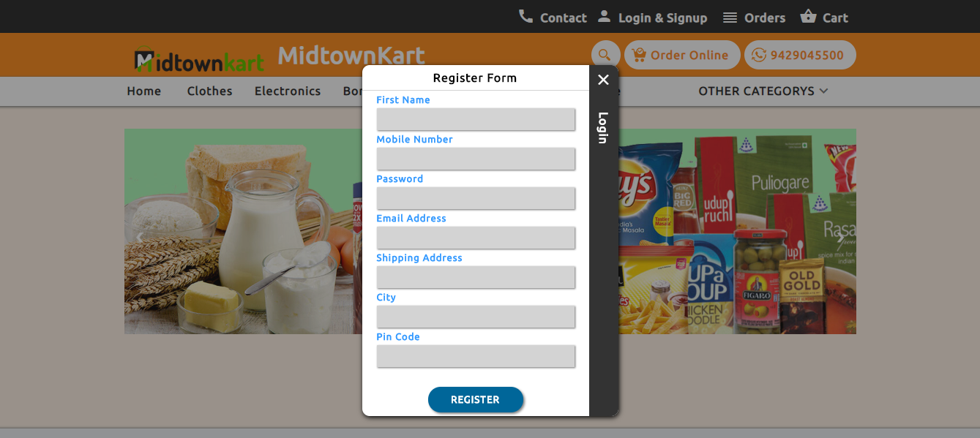
Task: Click the phone icon beside 9429045500
Action: point(759,55)
